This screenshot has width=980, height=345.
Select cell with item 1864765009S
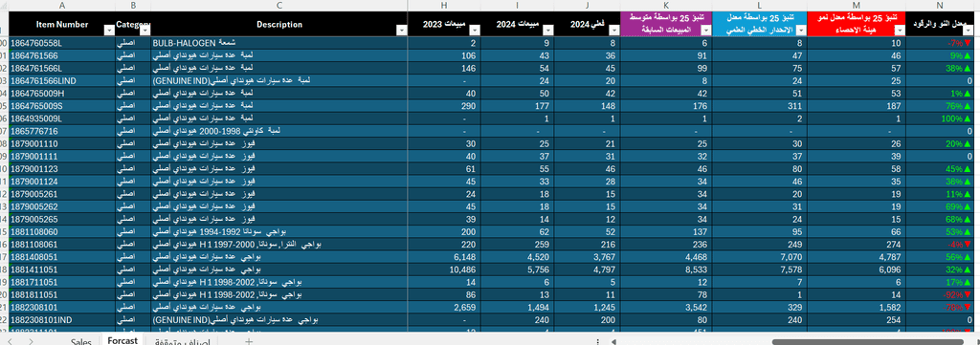(x=61, y=105)
